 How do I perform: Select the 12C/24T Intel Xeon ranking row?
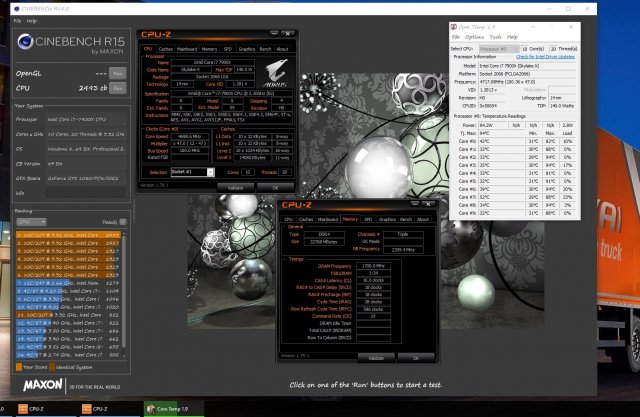68,283
